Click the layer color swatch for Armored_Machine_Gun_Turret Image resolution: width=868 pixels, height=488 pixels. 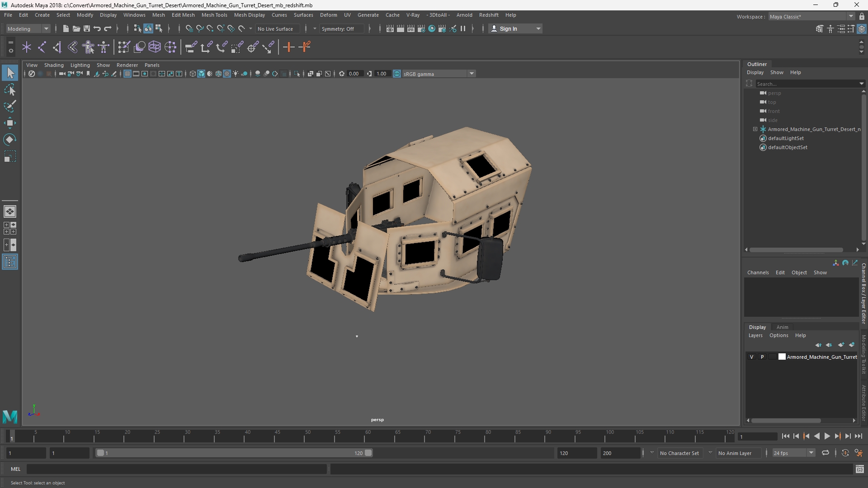click(x=782, y=357)
